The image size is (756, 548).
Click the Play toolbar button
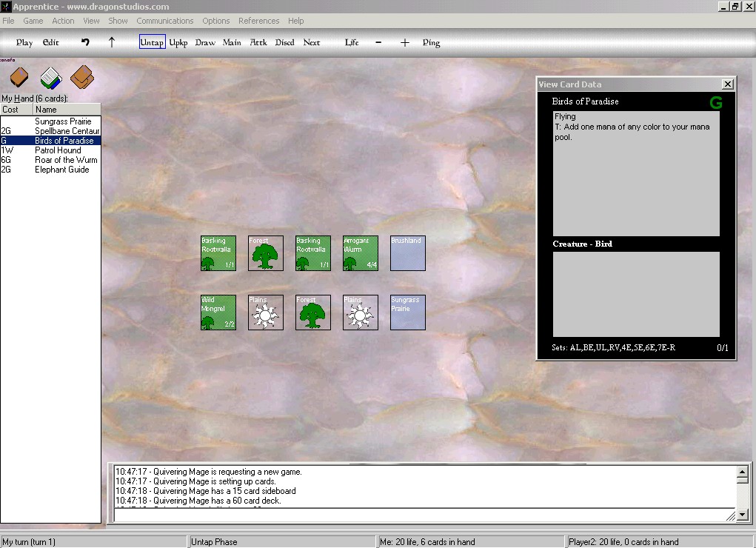[x=24, y=42]
